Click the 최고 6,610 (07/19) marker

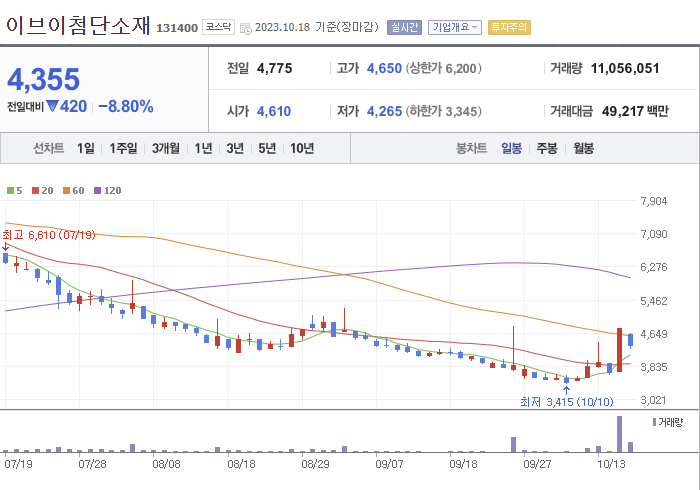pos(49,235)
